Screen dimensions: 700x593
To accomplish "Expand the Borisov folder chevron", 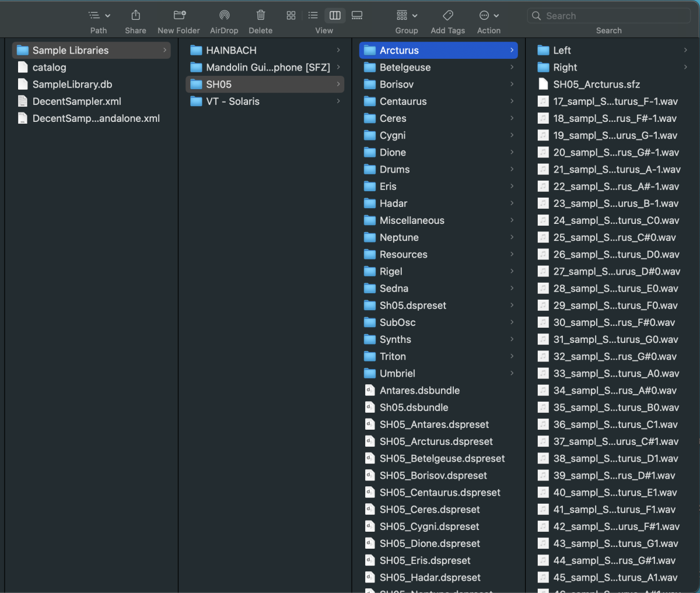I will pos(512,84).
